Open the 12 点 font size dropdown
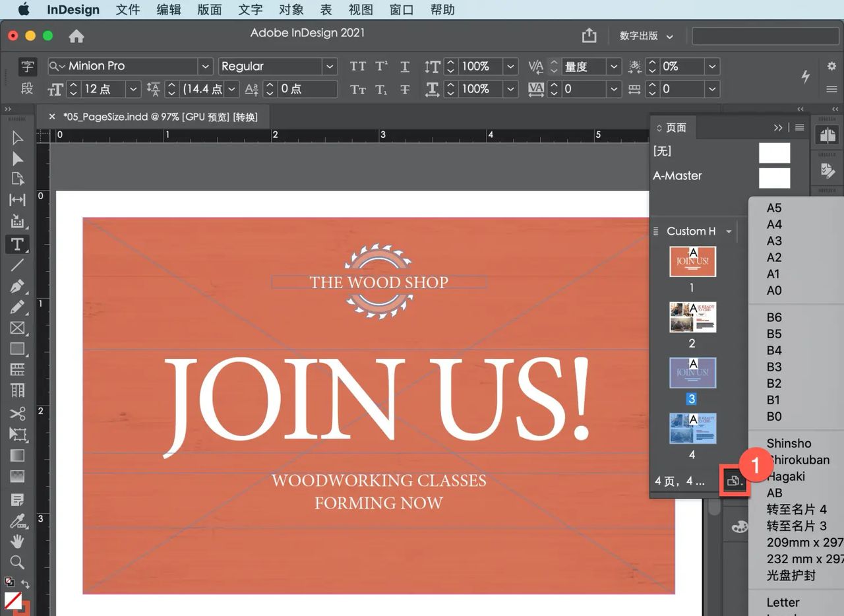844x616 pixels. point(134,89)
